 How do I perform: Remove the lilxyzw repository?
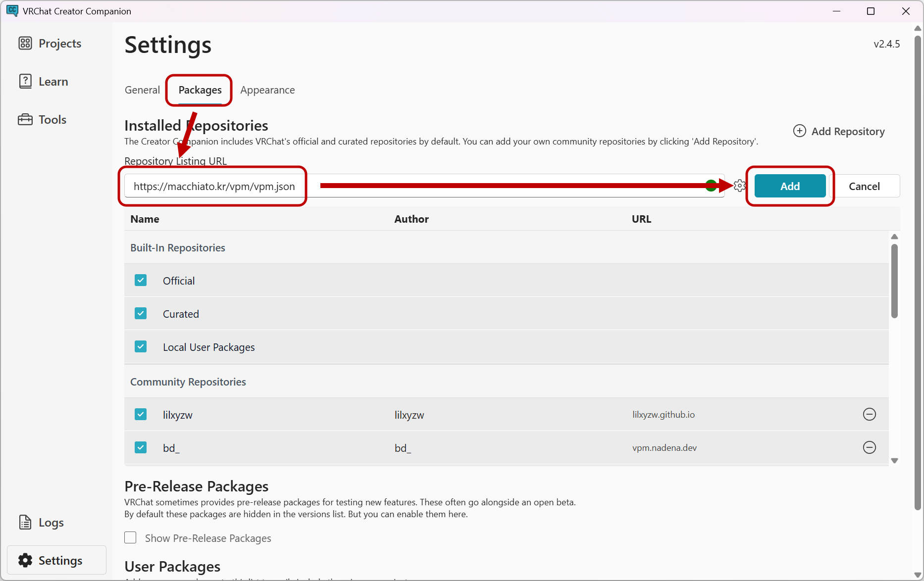point(870,414)
